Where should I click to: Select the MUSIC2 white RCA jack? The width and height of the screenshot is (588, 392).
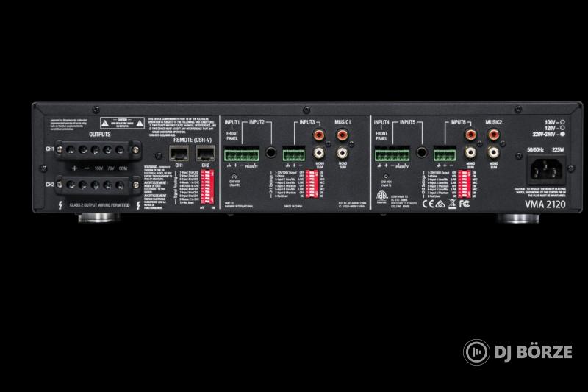493,152
